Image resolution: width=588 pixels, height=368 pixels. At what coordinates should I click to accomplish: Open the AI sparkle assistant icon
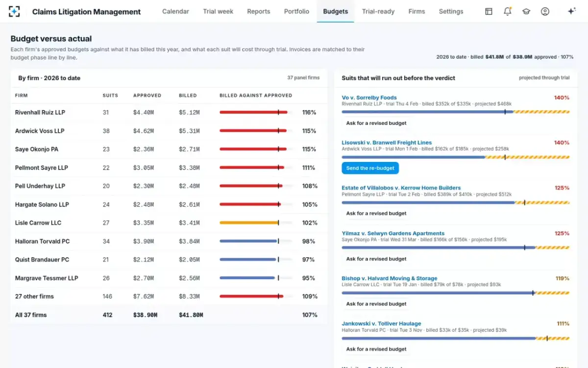[x=571, y=11]
